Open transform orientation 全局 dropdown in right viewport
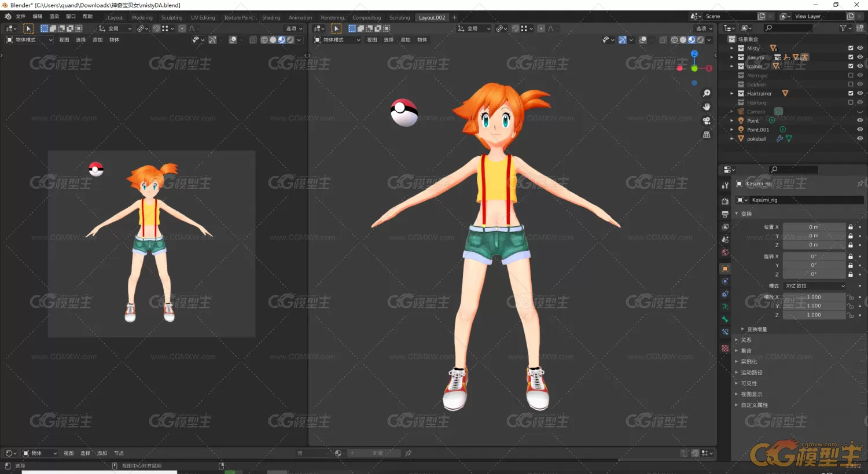 [474, 28]
